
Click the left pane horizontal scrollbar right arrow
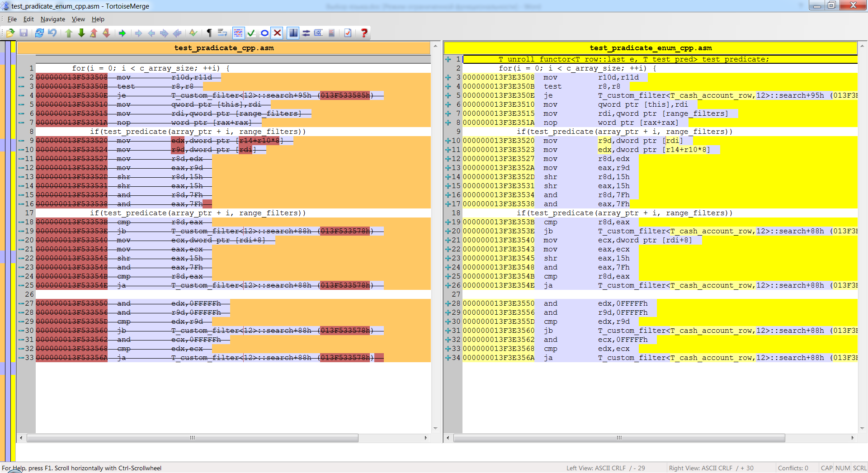click(x=425, y=438)
